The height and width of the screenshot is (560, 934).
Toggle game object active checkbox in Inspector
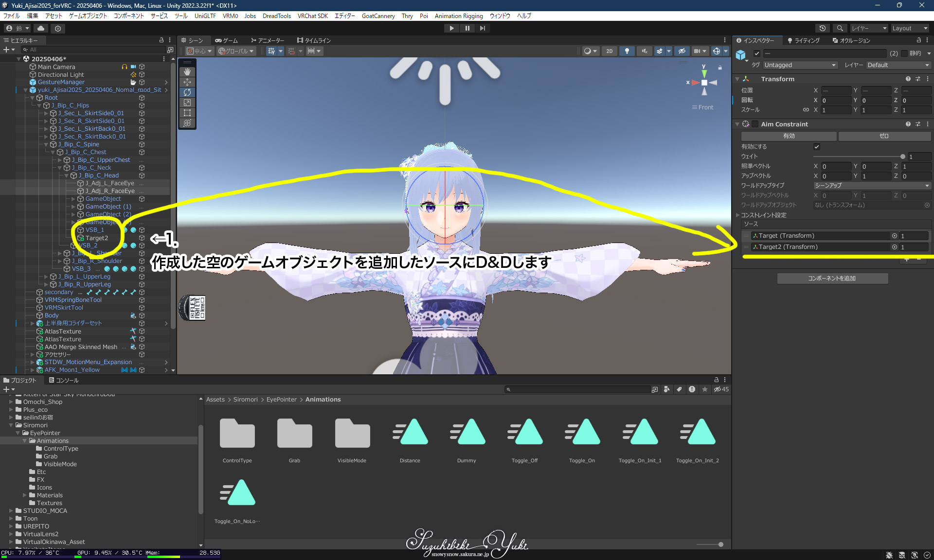click(757, 53)
